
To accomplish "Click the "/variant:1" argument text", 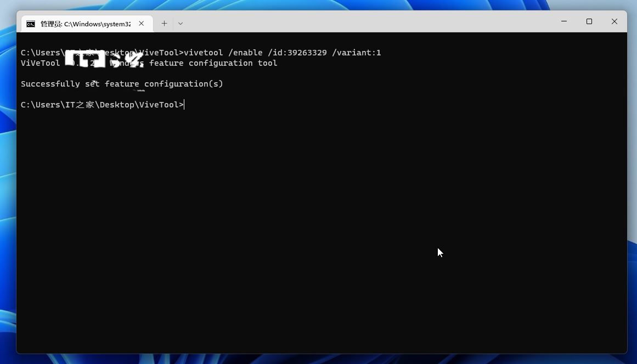I will point(356,53).
